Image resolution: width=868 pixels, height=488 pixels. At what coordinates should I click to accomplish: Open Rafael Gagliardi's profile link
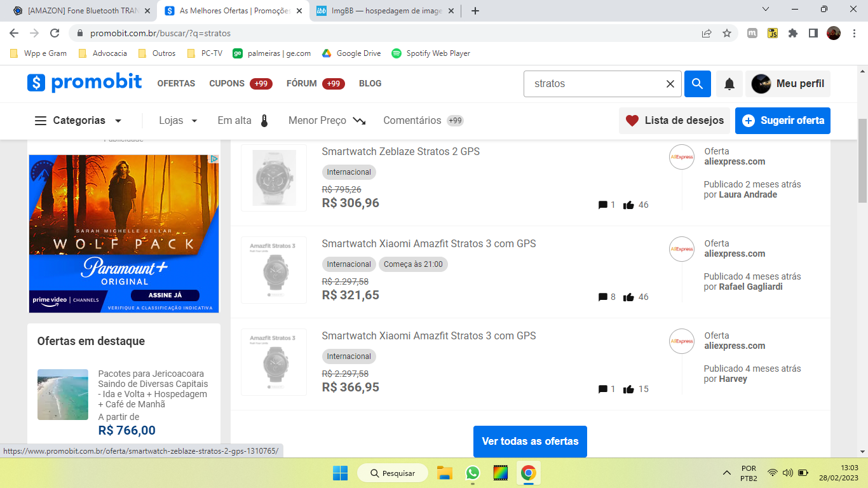click(750, 287)
